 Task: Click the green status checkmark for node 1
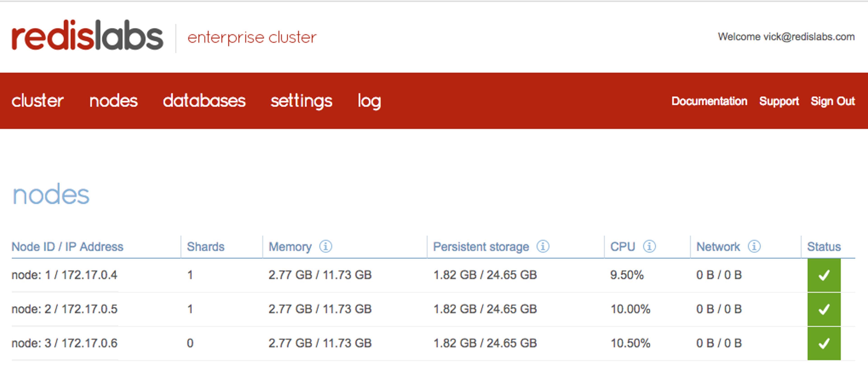tap(823, 275)
